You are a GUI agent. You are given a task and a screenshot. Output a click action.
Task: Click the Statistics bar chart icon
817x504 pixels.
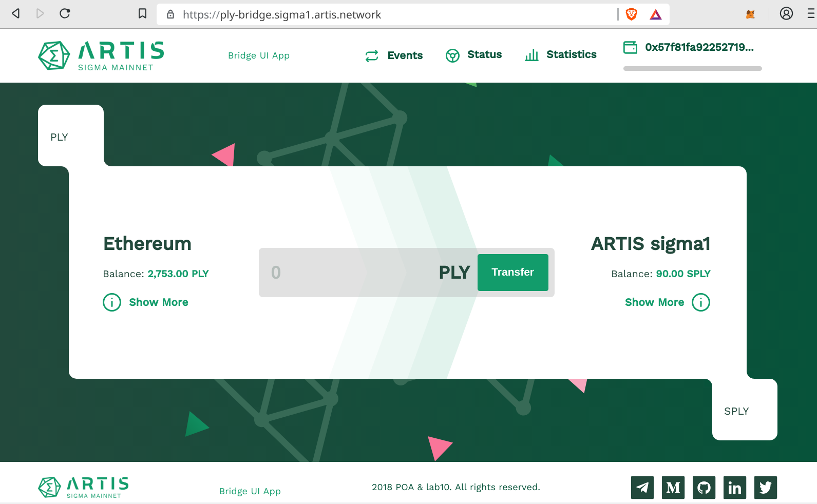click(531, 55)
